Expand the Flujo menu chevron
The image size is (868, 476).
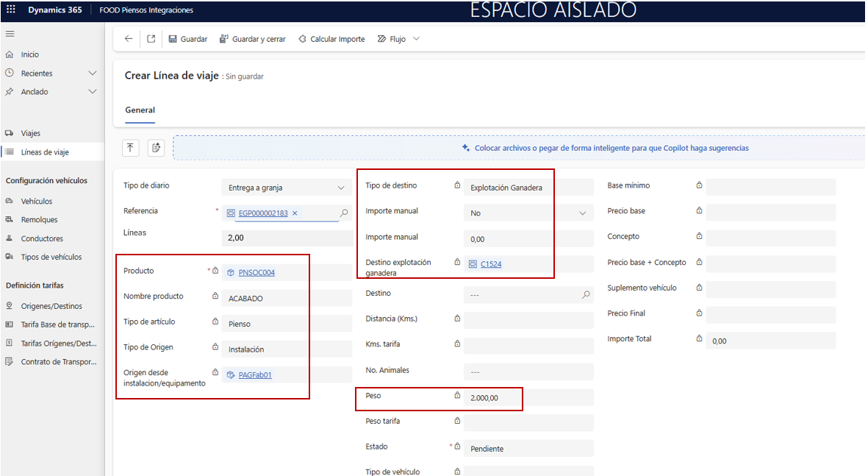(x=417, y=39)
